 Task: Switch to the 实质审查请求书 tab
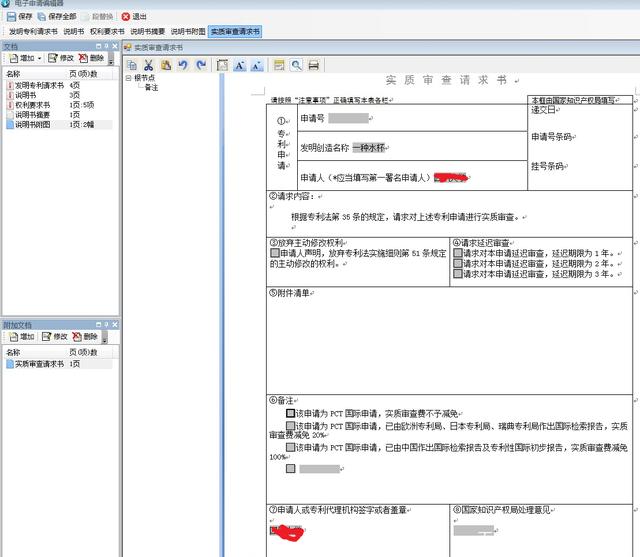(x=235, y=31)
